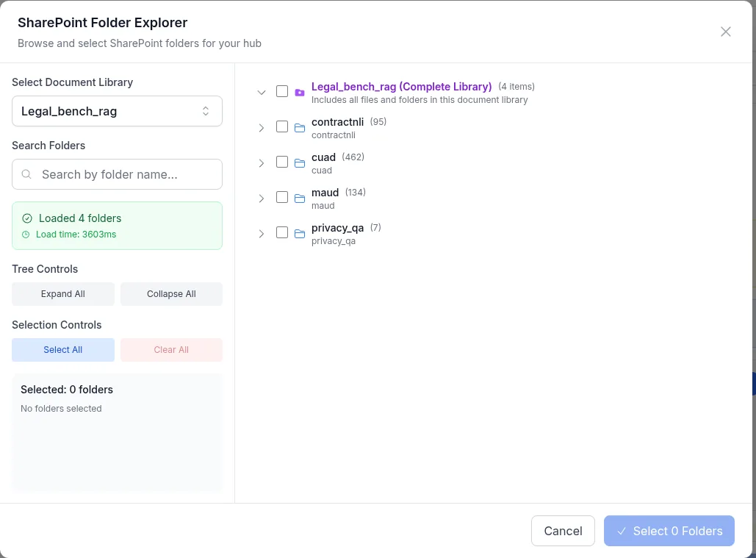Collapse the Legal_bench_rag library tree

point(262,92)
